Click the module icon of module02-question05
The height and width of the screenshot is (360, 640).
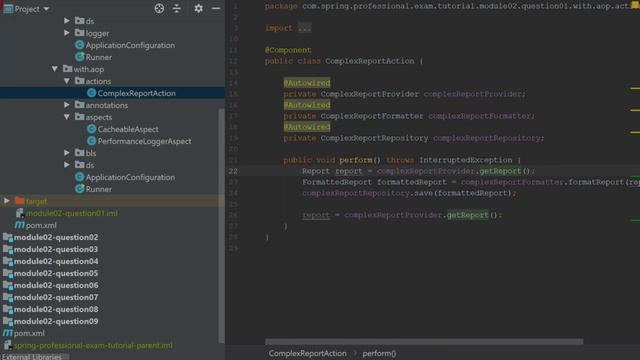click(x=8, y=273)
